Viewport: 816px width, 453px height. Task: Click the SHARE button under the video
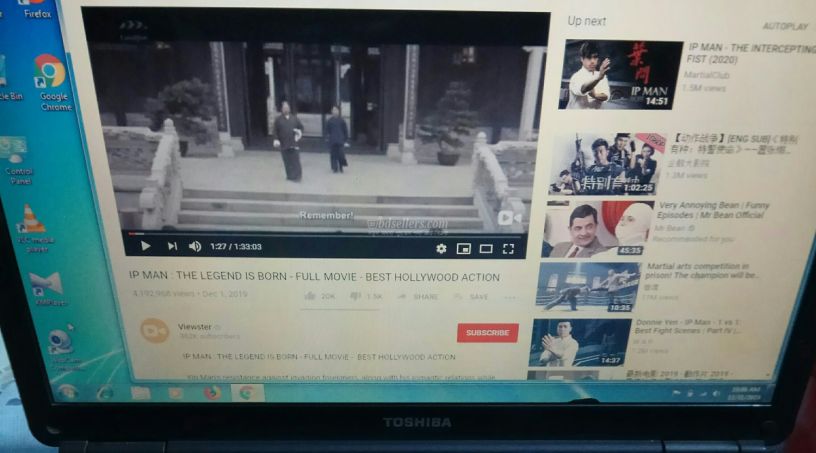point(419,297)
